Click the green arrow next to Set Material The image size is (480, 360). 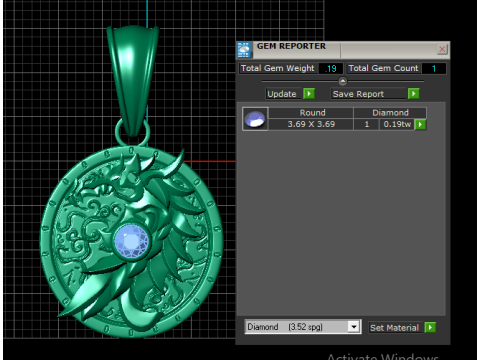point(430,327)
